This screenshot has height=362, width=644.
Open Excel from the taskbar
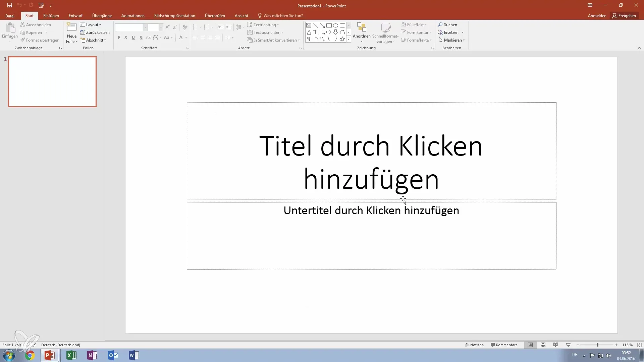pos(71,355)
